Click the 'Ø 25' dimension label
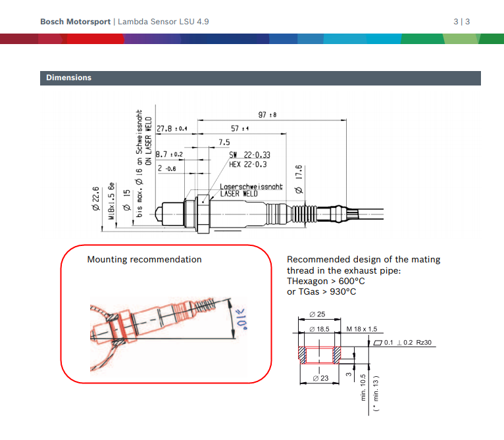The width and height of the screenshot is (504, 440). point(317,314)
